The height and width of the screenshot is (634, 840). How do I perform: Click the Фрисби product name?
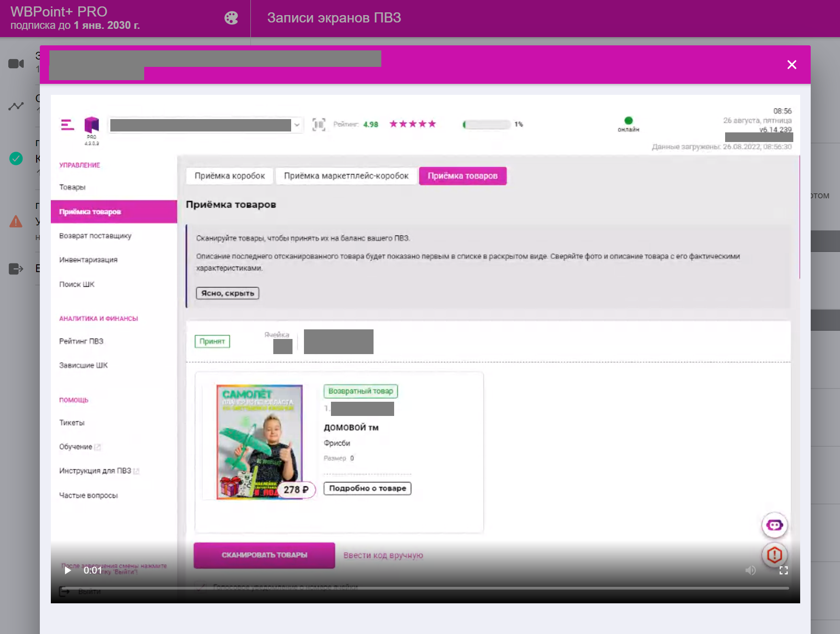pyautogui.click(x=337, y=443)
